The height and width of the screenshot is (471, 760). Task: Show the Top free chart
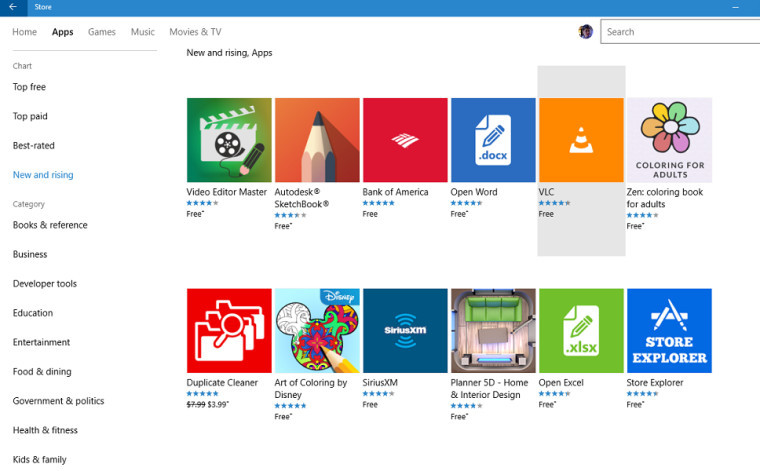(29, 87)
